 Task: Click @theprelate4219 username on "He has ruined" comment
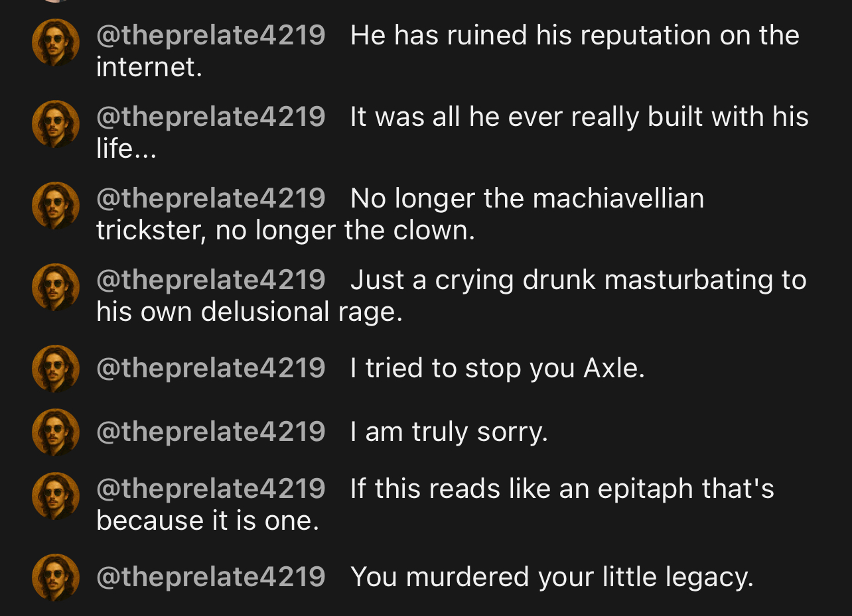pyautogui.click(x=211, y=35)
